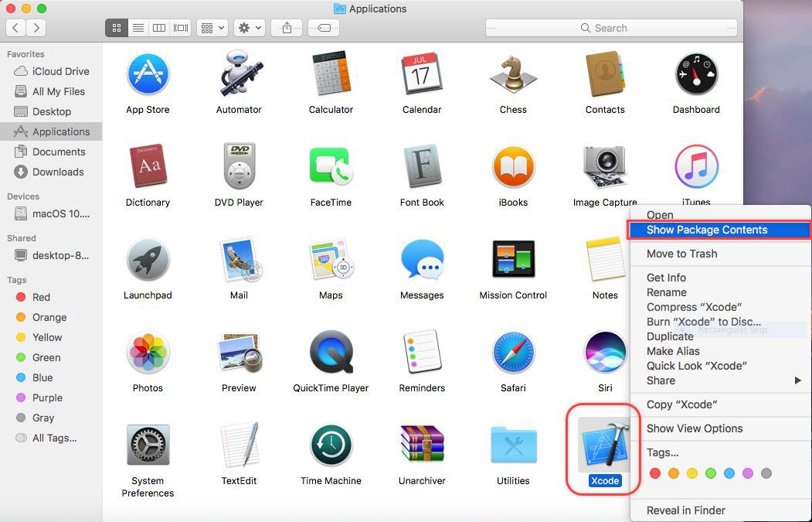Screen dimensions: 812x522
Task: Launch the Chess application
Action: [513, 75]
